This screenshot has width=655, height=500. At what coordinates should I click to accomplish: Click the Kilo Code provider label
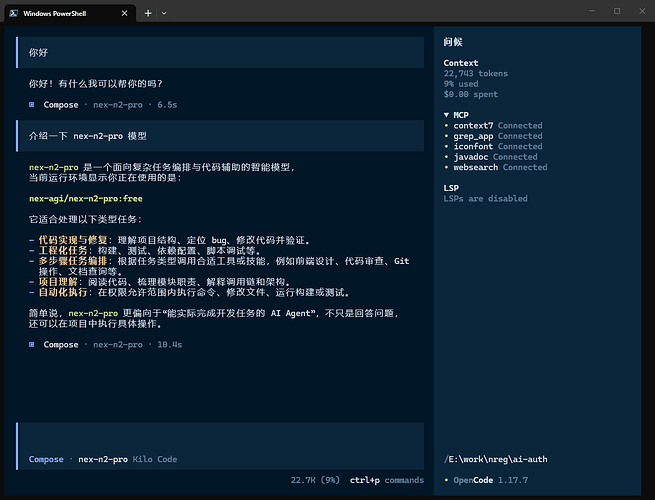click(155, 459)
